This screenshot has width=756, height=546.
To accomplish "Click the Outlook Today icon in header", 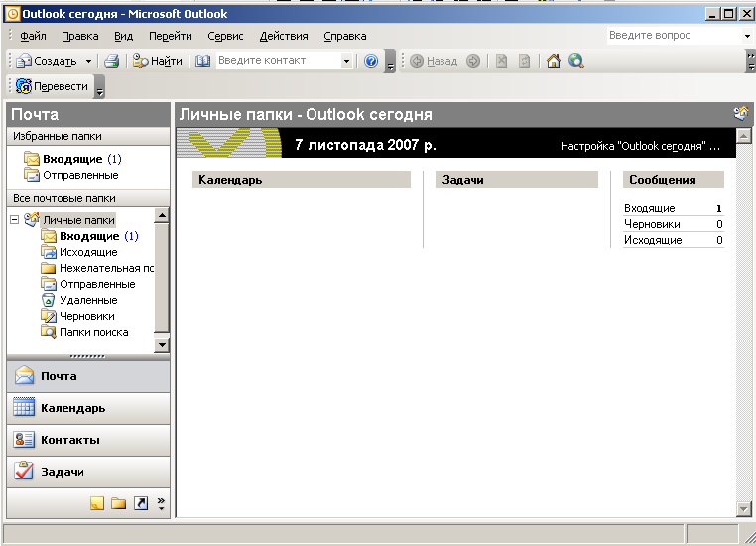I will (x=741, y=114).
